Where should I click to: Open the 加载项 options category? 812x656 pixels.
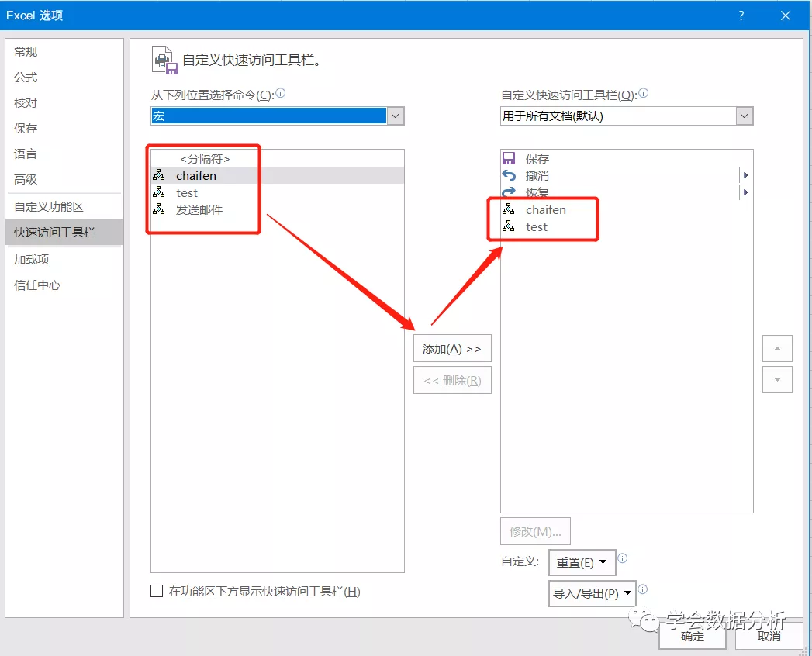click(x=64, y=260)
